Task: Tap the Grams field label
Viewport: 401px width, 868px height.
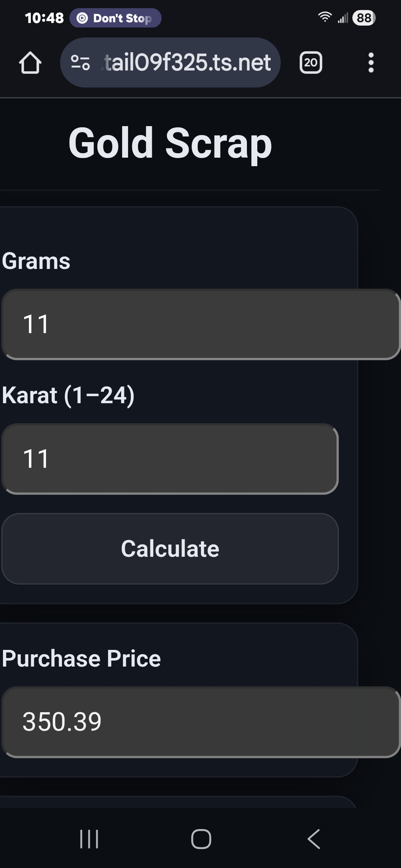Action: tap(36, 261)
